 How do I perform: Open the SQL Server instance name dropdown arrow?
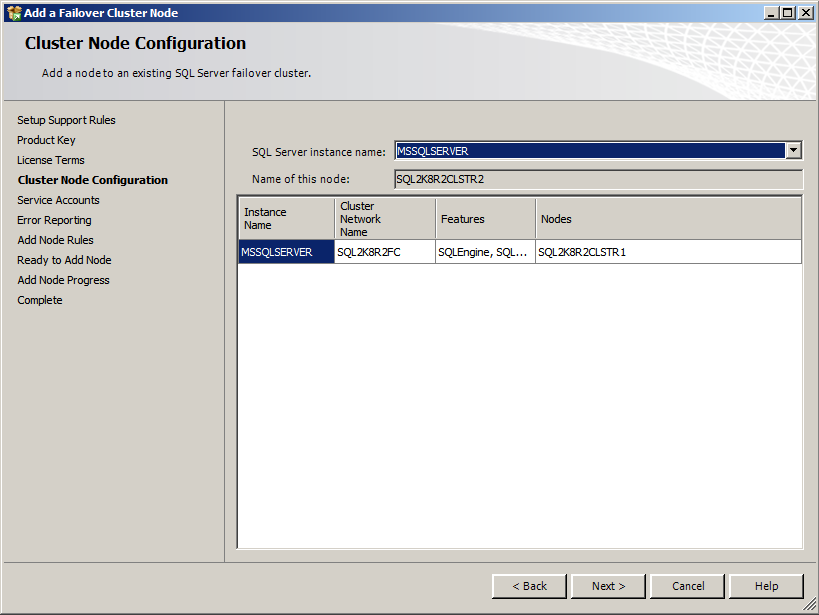pos(793,151)
